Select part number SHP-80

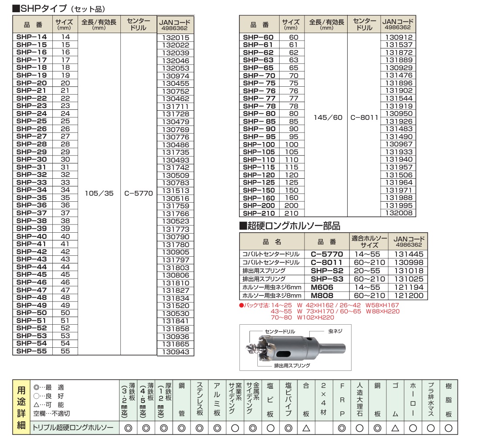click(259, 114)
